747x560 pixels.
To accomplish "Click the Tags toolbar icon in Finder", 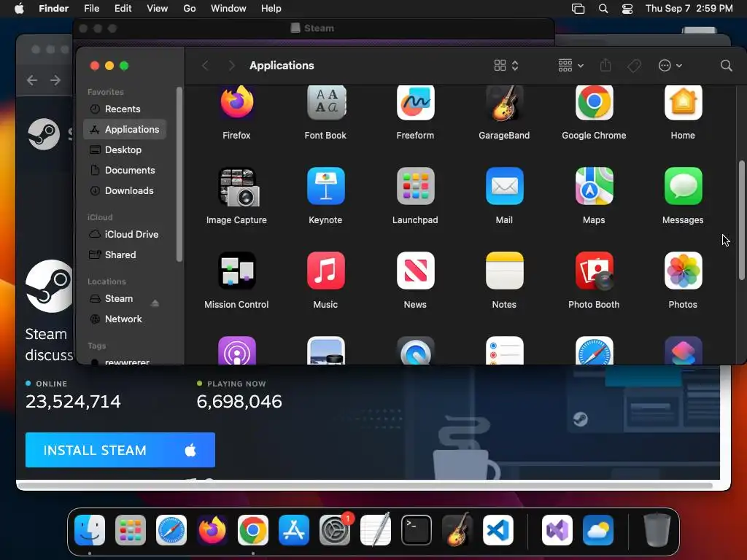I will coord(634,66).
